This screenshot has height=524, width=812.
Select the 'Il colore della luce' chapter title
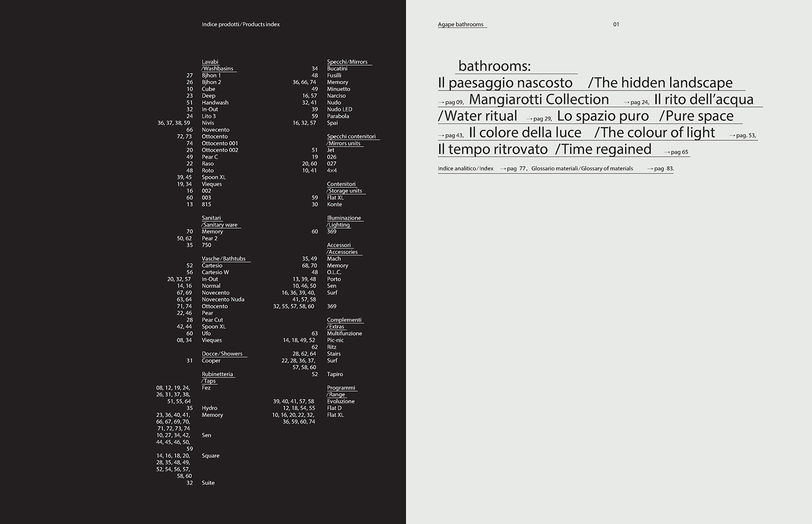[x=525, y=132]
